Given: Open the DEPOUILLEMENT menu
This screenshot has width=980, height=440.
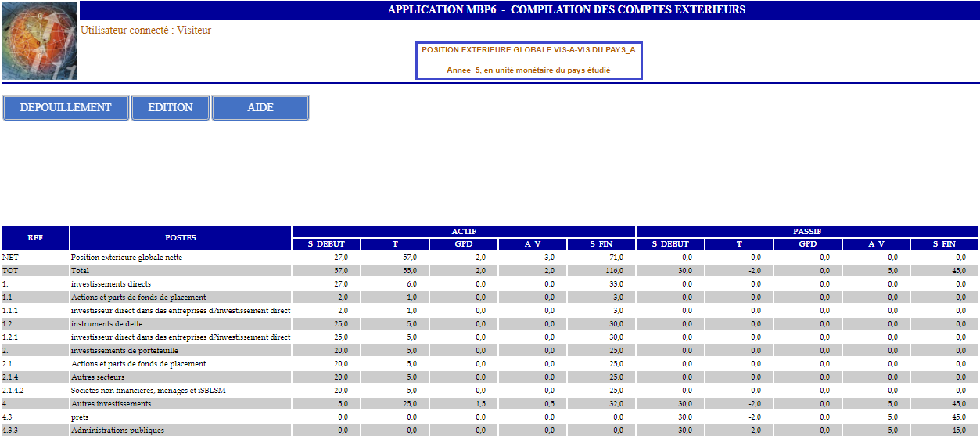Looking at the screenshot, I should (66, 107).
